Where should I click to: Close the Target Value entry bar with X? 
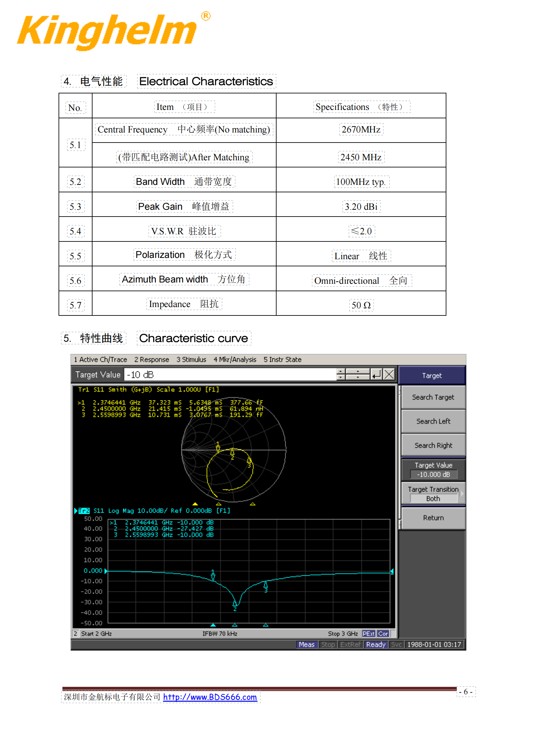pyautogui.click(x=389, y=374)
